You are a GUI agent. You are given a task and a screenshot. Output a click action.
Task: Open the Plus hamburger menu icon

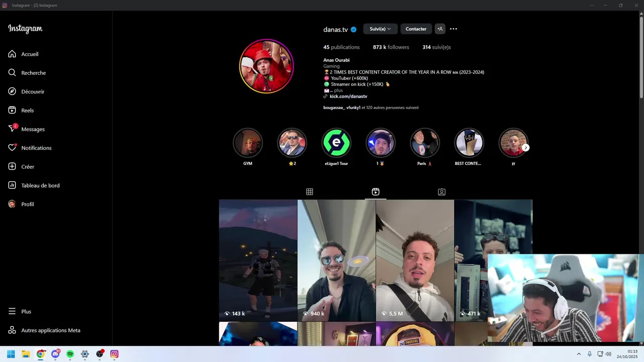pos(12,311)
